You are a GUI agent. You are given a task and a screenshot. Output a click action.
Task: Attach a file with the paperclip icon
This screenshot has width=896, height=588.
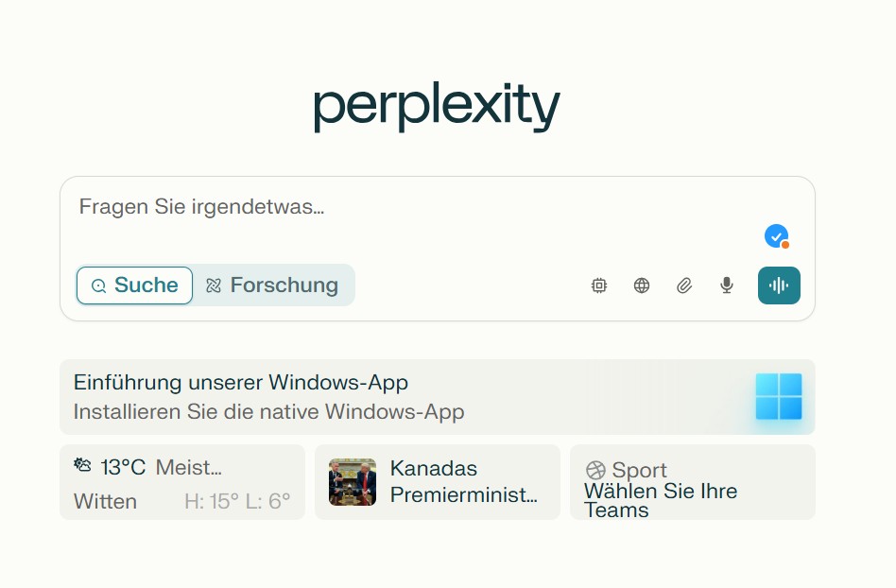684,285
